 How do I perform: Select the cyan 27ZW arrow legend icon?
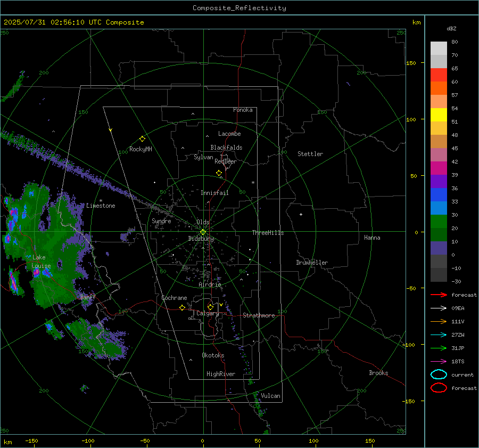point(439,335)
